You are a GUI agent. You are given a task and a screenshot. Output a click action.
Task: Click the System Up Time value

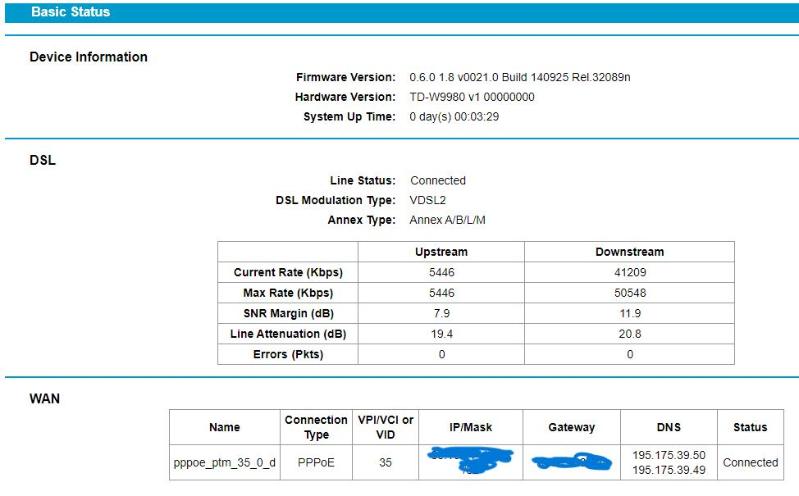[454, 117]
